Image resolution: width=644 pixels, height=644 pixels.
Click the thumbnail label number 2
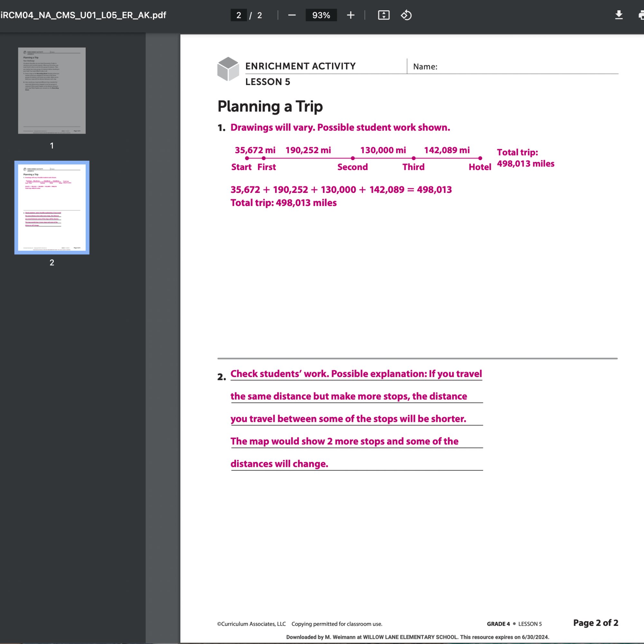pyautogui.click(x=52, y=263)
